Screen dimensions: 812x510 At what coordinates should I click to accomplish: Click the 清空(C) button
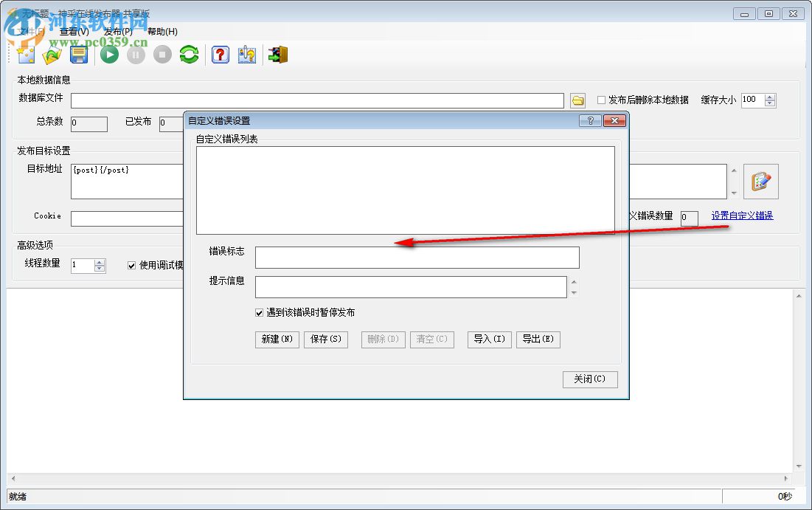click(432, 340)
